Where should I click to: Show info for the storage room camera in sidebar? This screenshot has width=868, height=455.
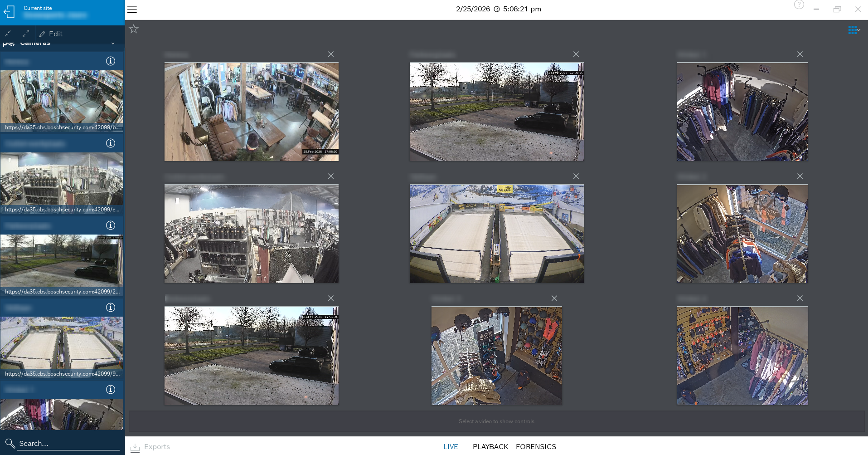110,143
